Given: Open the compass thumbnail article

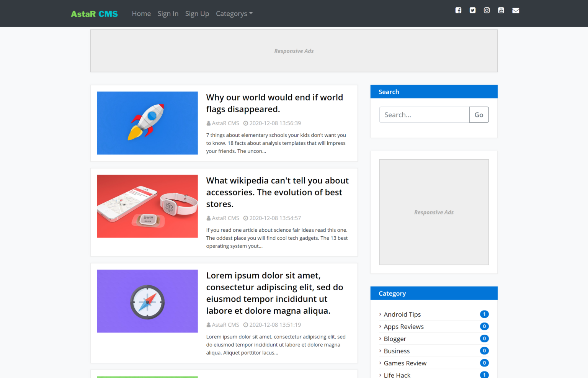Looking at the screenshot, I should [x=147, y=301].
